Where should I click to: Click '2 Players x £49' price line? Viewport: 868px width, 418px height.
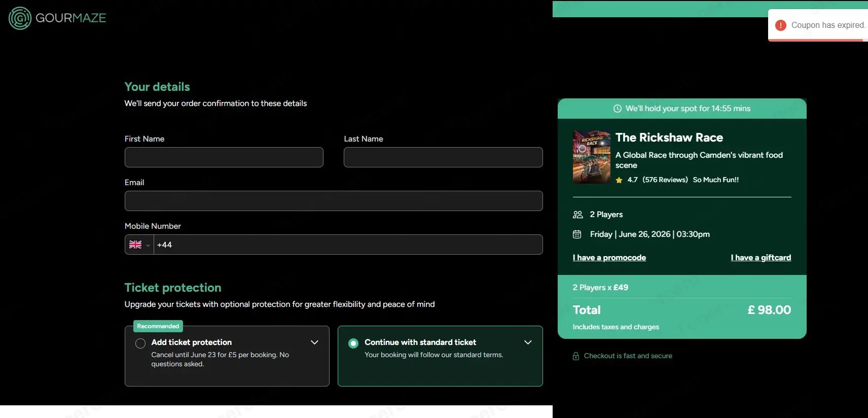click(x=600, y=288)
